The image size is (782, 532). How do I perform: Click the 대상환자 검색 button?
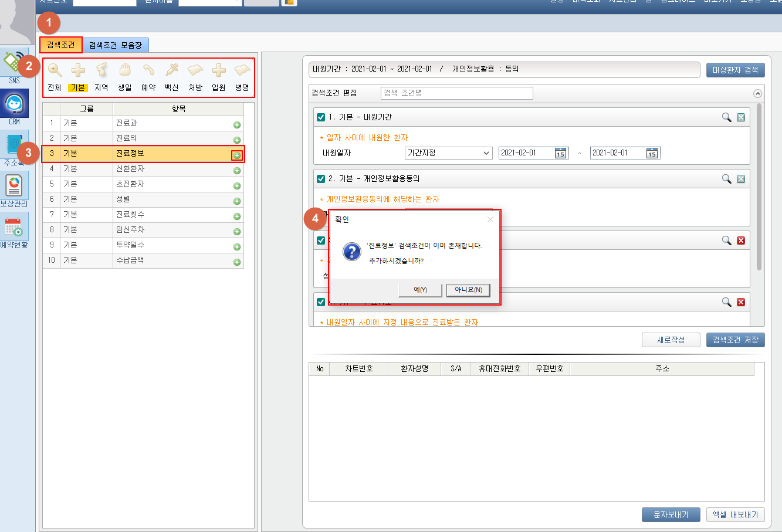[735, 70]
